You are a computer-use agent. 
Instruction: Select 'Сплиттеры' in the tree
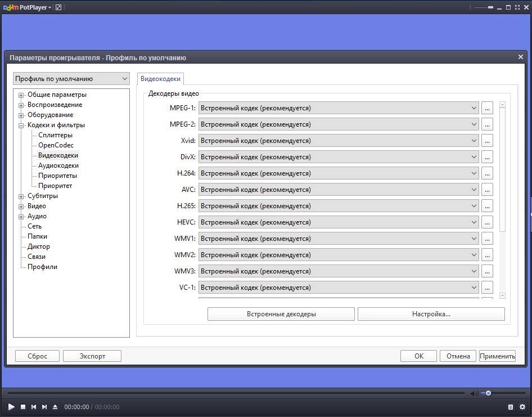pos(55,135)
